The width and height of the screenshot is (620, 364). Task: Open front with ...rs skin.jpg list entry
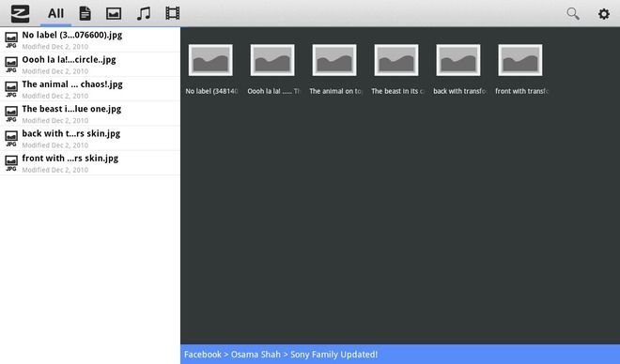point(90,162)
